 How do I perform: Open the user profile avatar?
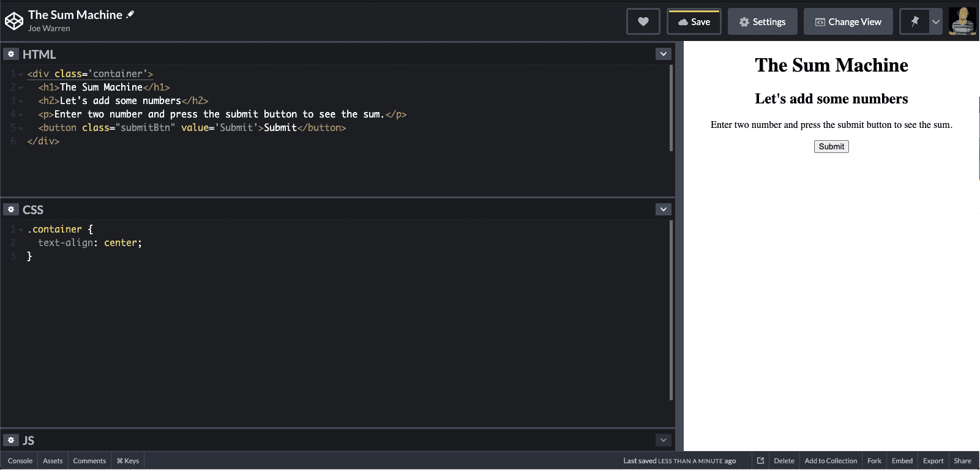(x=962, y=21)
